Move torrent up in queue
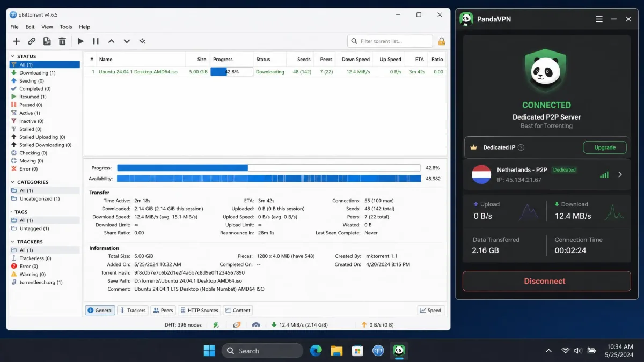This screenshot has height=362, width=644. pos(111,41)
